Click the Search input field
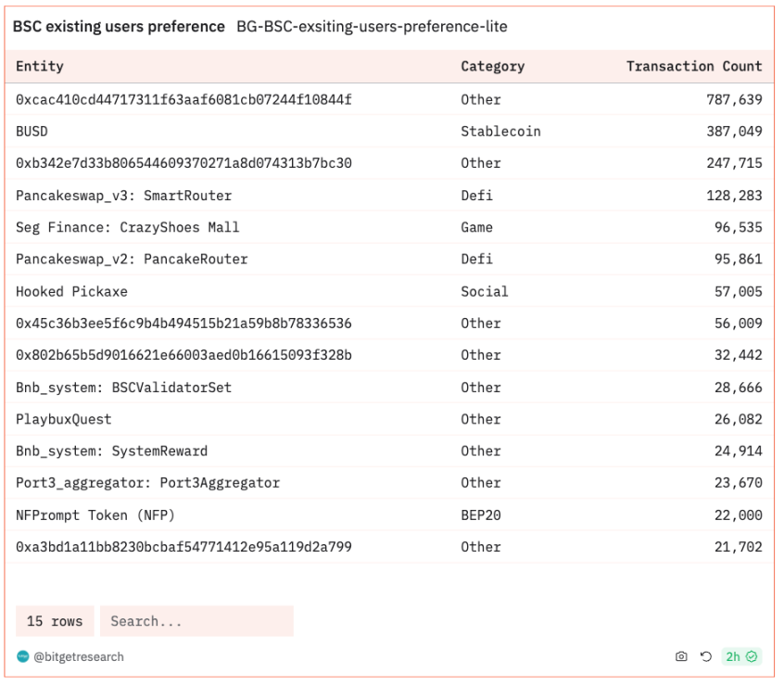This screenshot has height=686, width=784. (x=196, y=621)
